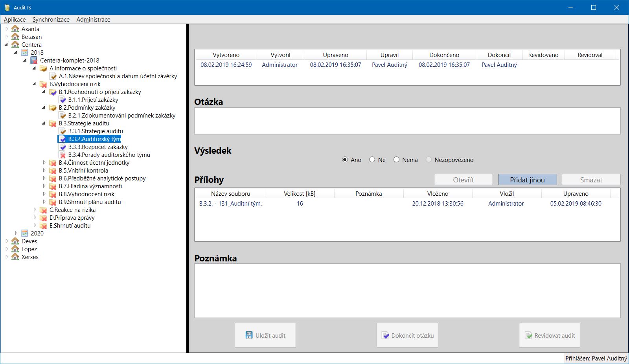Click folder icon of E.Shrnutí auditu
The image size is (629, 364).
[43, 226]
